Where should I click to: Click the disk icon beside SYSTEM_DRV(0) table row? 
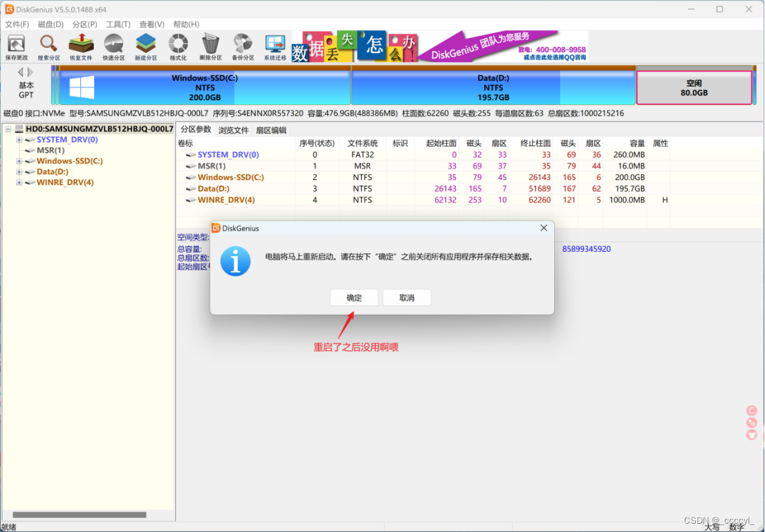point(191,155)
